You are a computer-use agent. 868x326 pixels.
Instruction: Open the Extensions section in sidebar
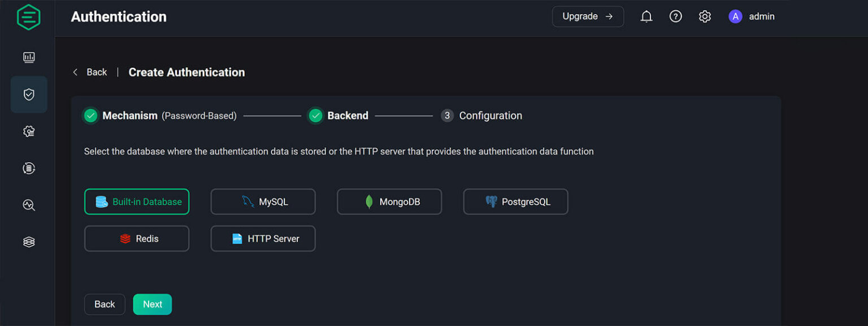click(x=29, y=242)
